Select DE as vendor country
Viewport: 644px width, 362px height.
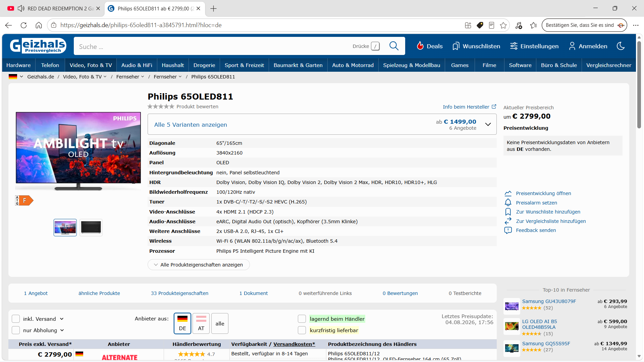[182, 323]
